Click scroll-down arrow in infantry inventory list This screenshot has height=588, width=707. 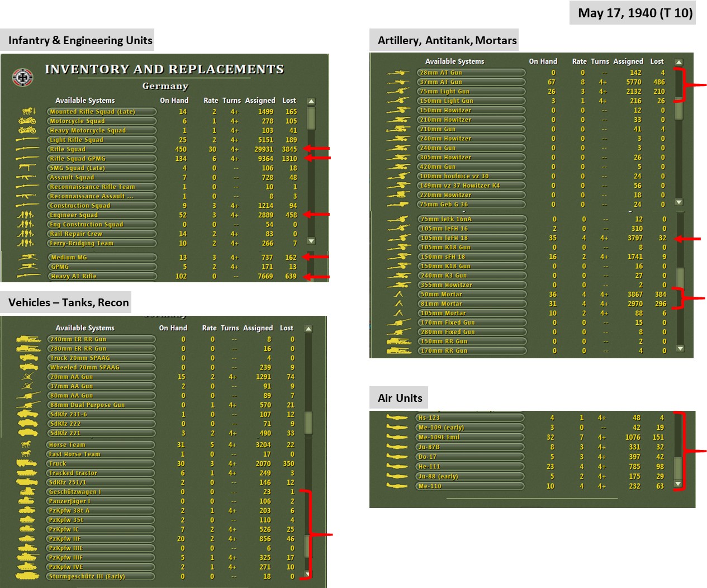pyautogui.click(x=311, y=241)
